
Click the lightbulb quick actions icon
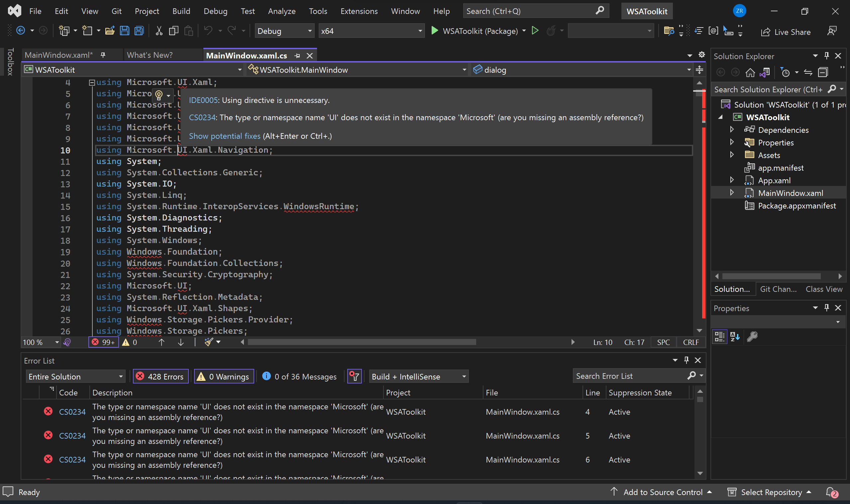point(159,95)
